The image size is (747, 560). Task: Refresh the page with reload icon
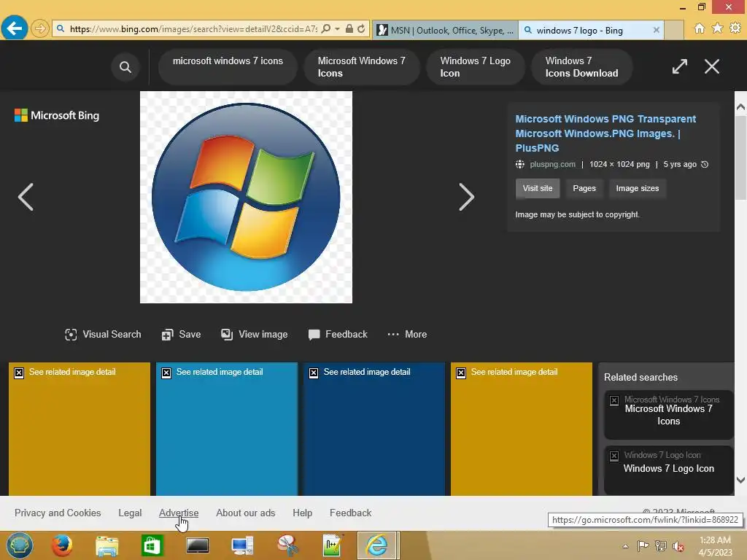[362, 29]
